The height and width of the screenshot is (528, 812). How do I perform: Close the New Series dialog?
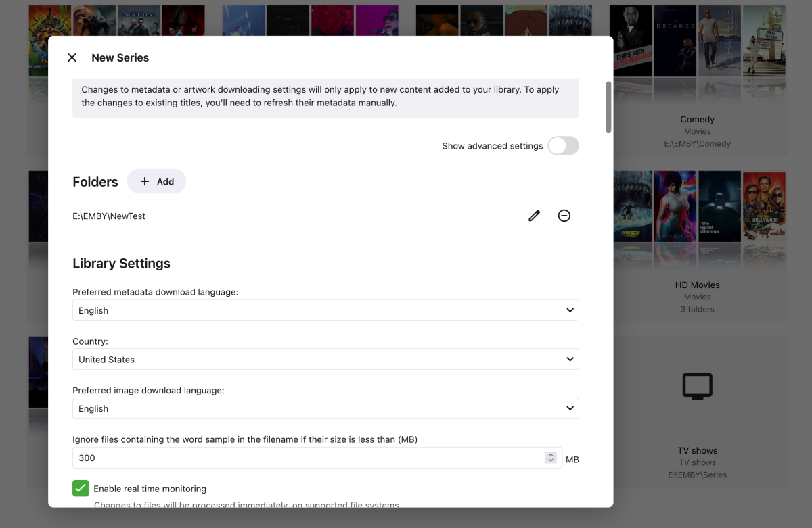point(72,57)
